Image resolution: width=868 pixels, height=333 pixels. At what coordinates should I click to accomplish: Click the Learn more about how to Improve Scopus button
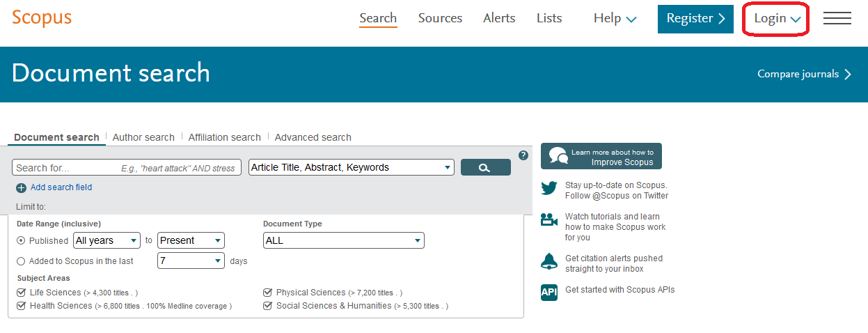601,156
